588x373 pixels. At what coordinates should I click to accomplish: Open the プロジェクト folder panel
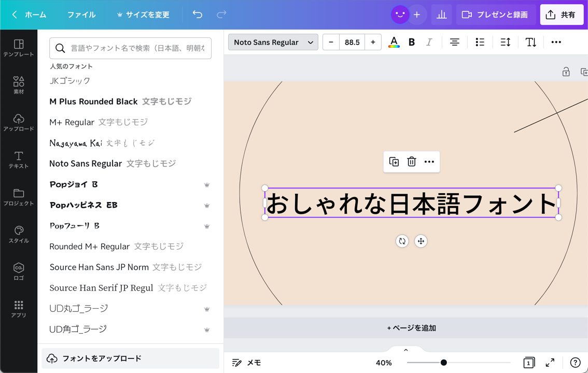(x=18, y=197)
